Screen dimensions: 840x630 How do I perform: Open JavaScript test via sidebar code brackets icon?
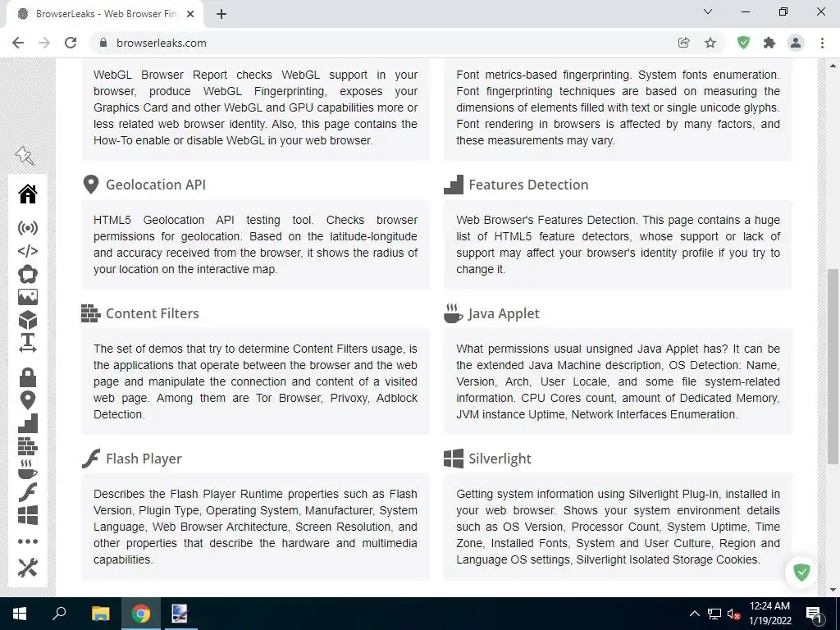pos(28,251)
